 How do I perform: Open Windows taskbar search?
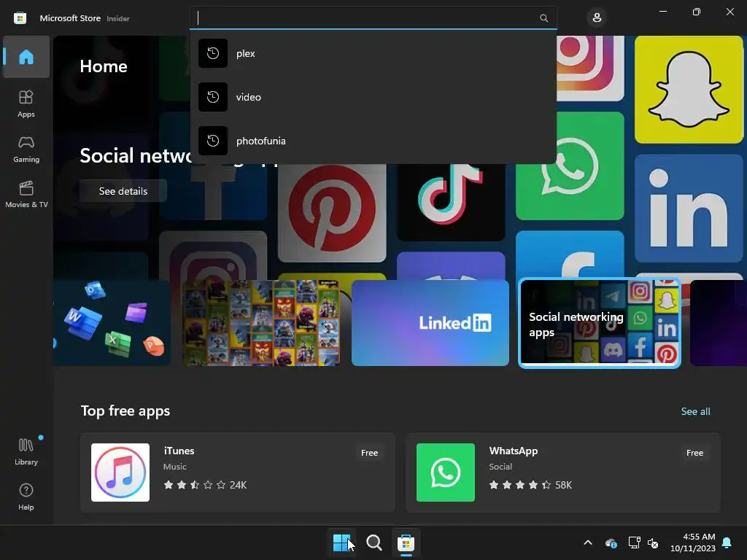tap(374, 542)
